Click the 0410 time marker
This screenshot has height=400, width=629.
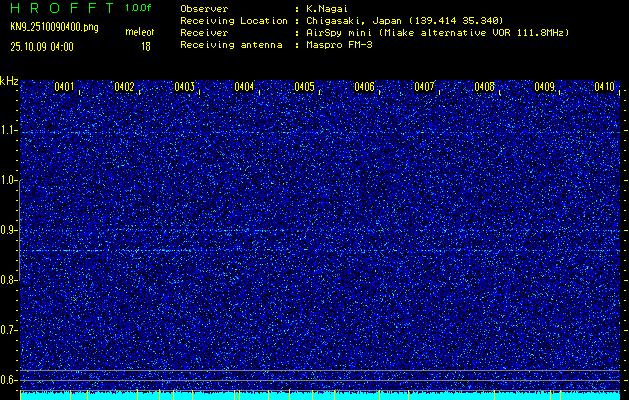[x=604, y=87]
